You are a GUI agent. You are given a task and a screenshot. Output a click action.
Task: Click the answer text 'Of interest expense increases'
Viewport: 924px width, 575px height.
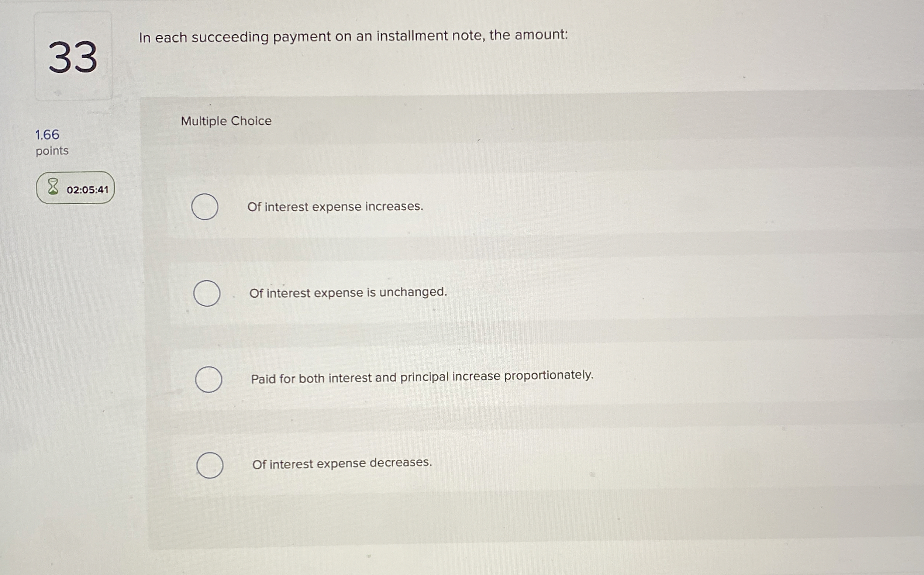pos(335,207)
